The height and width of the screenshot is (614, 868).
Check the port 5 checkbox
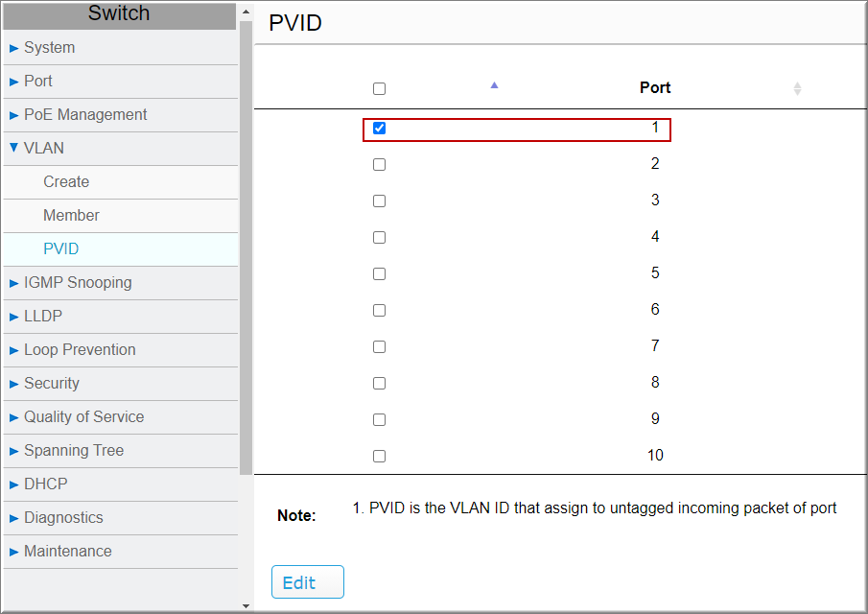click(379, 274)
